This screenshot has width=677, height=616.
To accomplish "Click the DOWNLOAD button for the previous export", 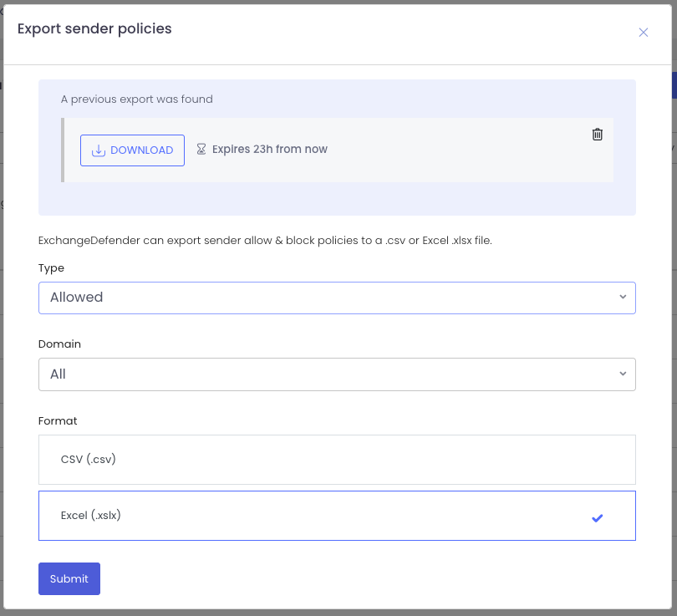I will pos(132,150).
